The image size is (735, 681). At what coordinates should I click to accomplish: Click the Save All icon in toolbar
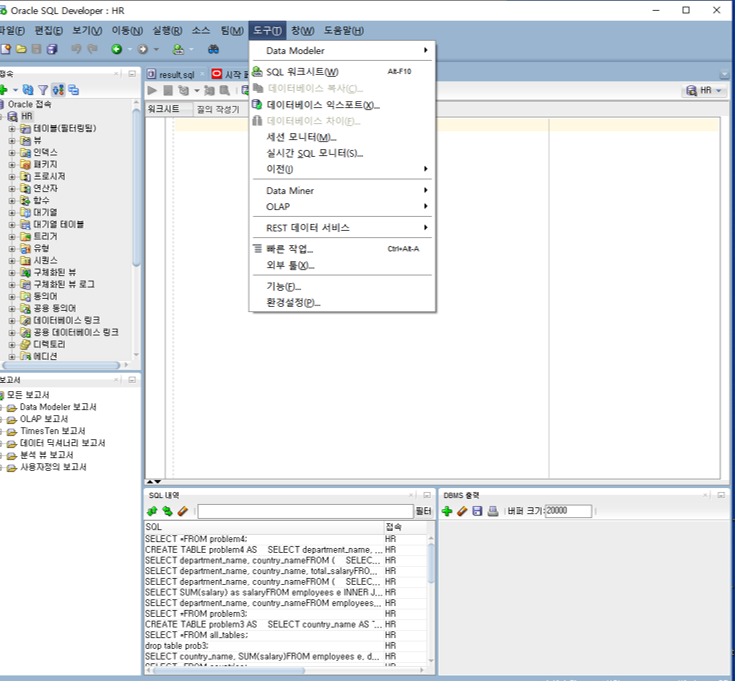point(52,49)
